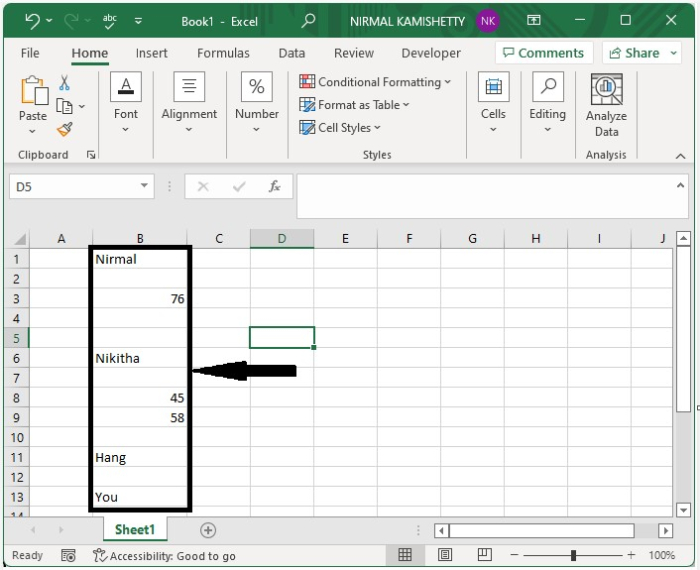The width and height of the screenshot is (700, 570).
Task: Switch to Page Layout view
Action: coord(445,555)
